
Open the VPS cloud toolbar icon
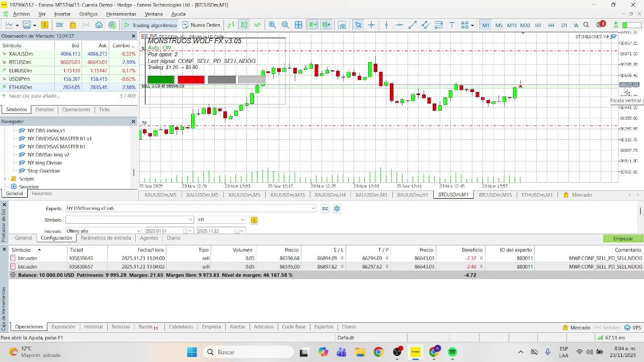99,25
